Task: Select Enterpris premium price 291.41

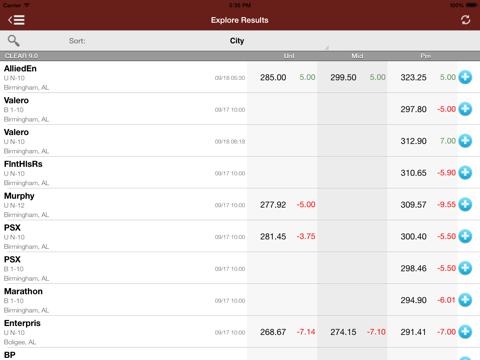Action: 413,332
